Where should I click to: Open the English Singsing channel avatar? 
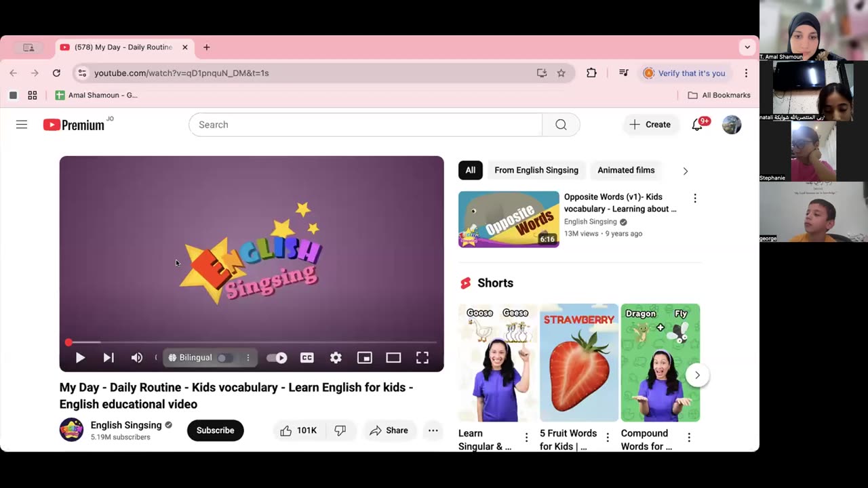71,430
